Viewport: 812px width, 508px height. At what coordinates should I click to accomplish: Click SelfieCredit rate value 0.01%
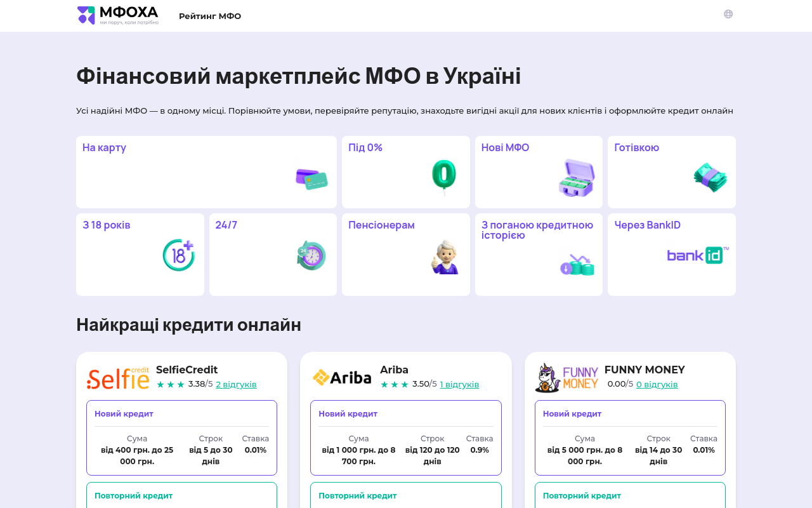[256, 450]
